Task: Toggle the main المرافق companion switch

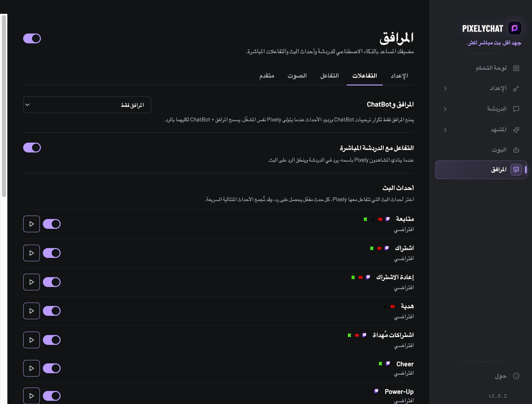Action: coord(32,38)
